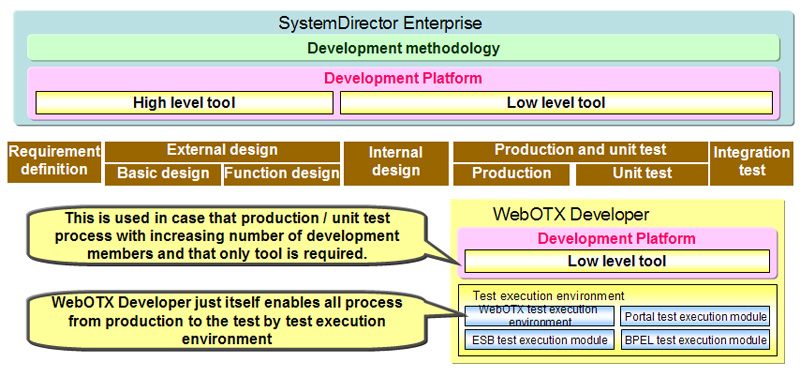
Task: Select the Unit test phase block
Action: click(642, 174)
